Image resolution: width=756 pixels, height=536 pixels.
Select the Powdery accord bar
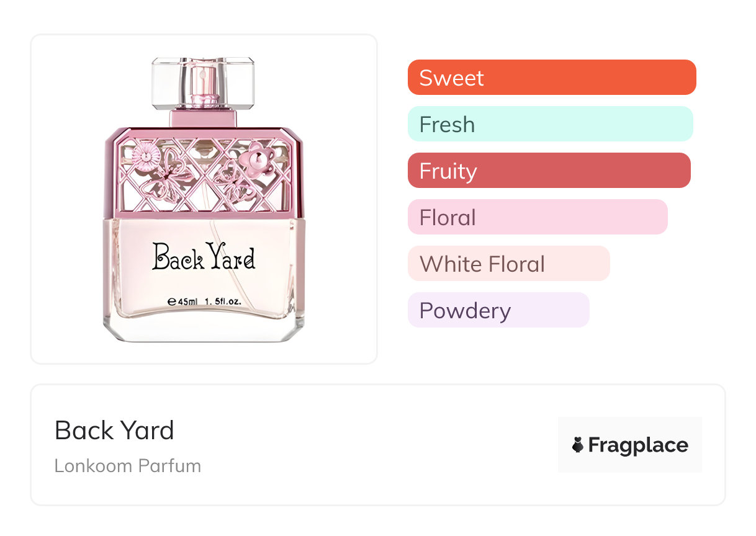pyautogui.click(x=498, y=310)
